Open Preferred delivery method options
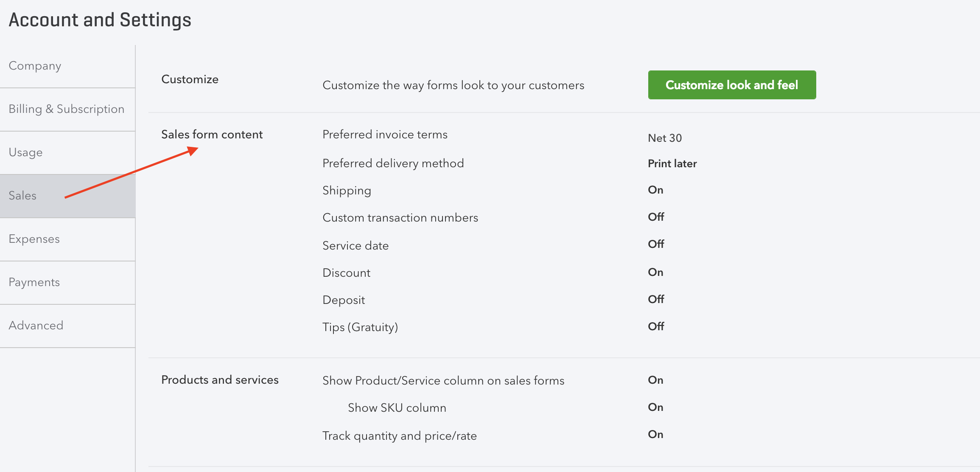 (x=672, y=163)
